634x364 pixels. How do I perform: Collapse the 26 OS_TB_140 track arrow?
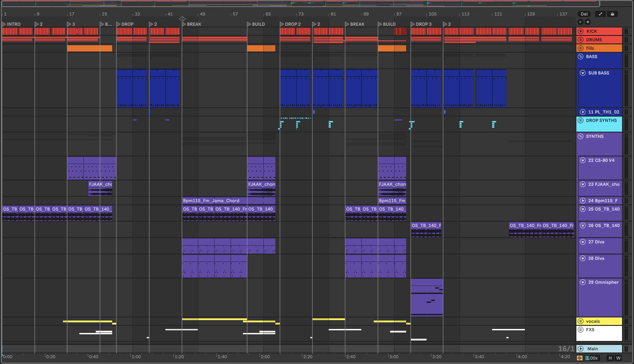point(583,225)
